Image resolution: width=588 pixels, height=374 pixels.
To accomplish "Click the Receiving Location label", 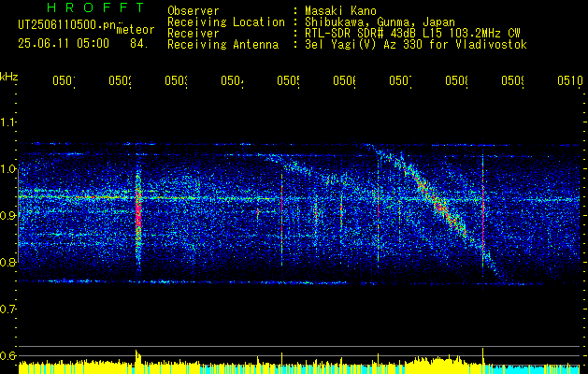I will (226, 22).
